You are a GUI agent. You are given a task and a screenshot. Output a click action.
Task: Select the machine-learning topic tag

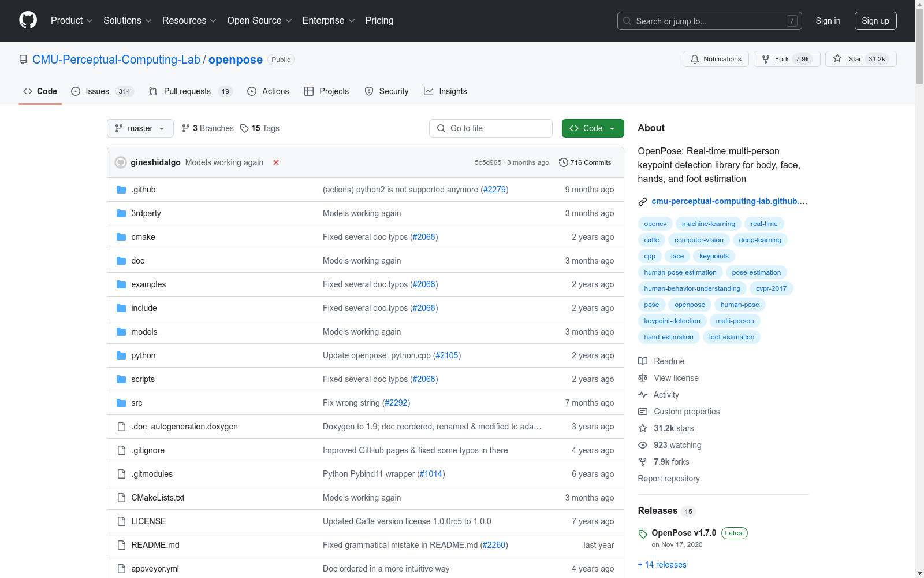(x=709, y=224)
